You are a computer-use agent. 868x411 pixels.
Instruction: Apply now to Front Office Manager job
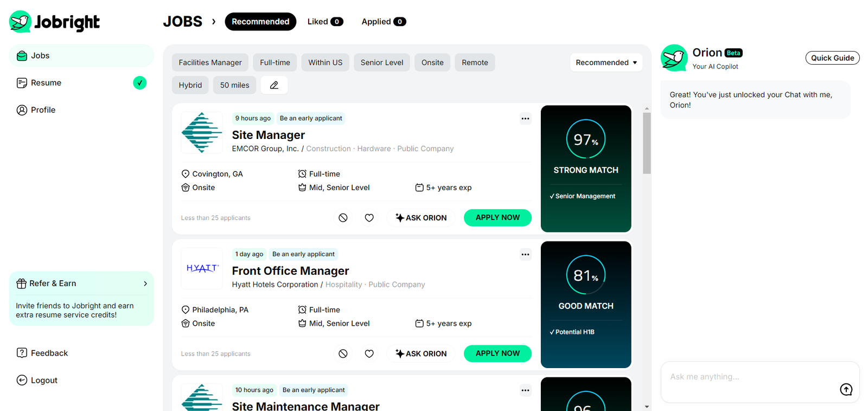[x=497, y=353]
